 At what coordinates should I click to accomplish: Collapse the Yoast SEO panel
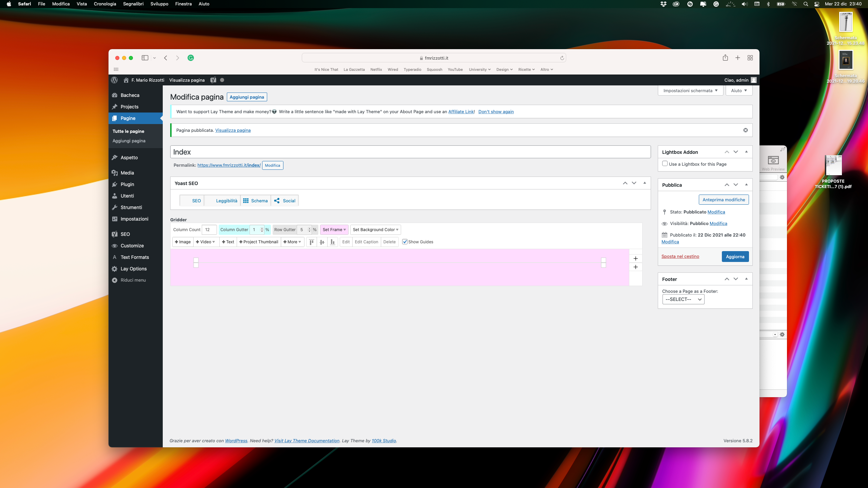645,183
